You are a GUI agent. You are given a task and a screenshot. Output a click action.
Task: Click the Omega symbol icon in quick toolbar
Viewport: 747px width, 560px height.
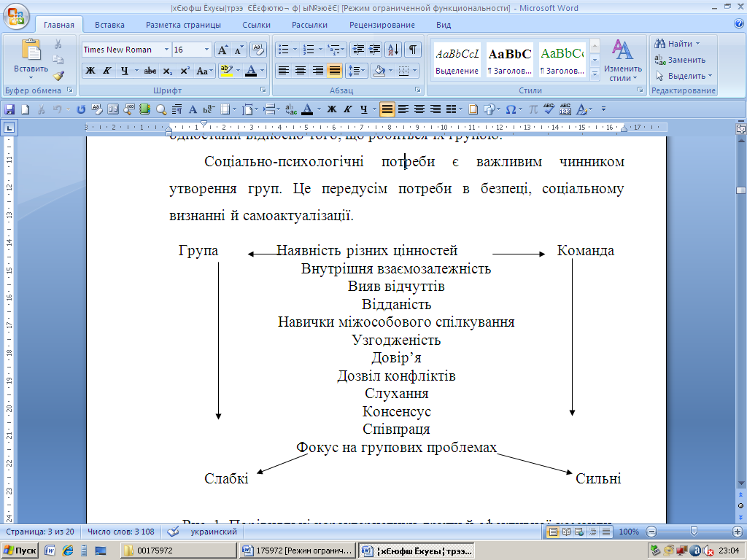point(511,109)
